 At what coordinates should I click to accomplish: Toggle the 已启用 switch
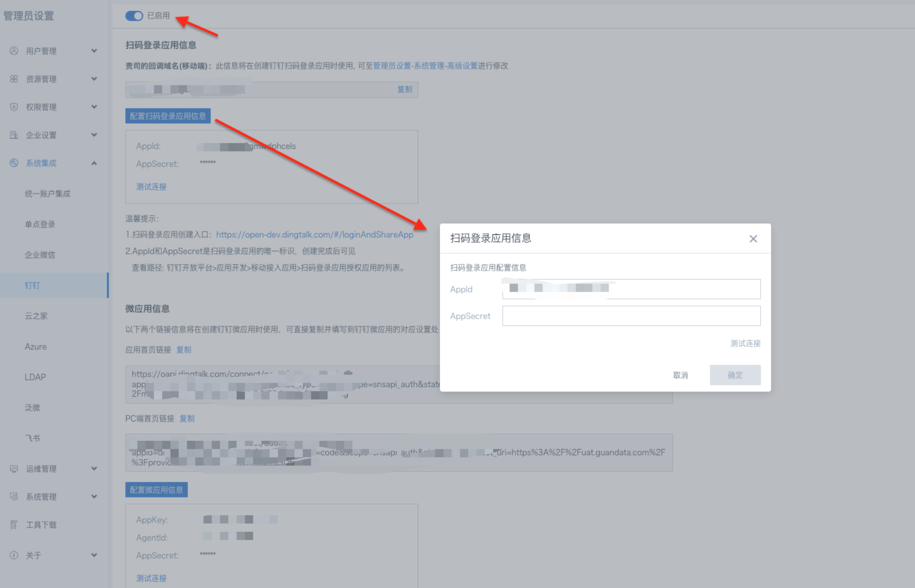point(134,16)
